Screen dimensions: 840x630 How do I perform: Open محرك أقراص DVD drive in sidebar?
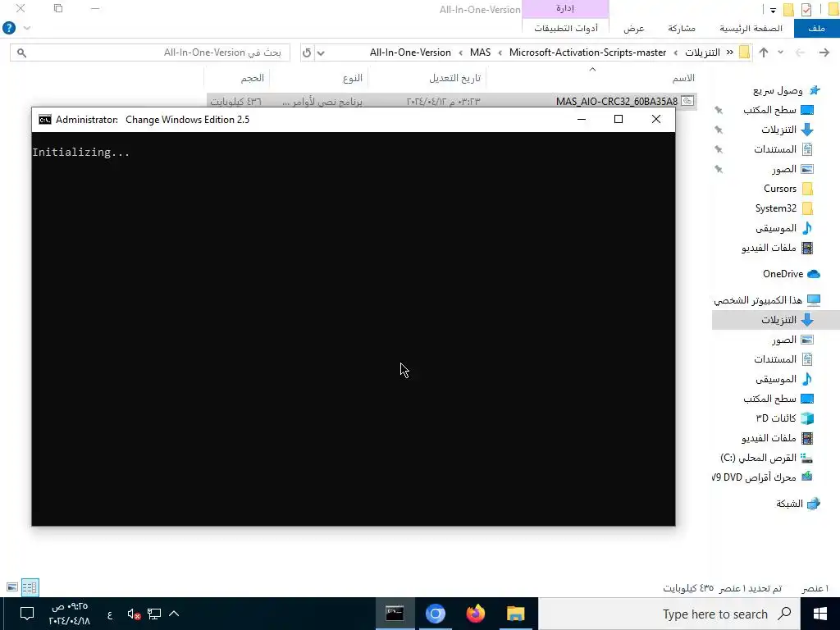click(763, 477)
